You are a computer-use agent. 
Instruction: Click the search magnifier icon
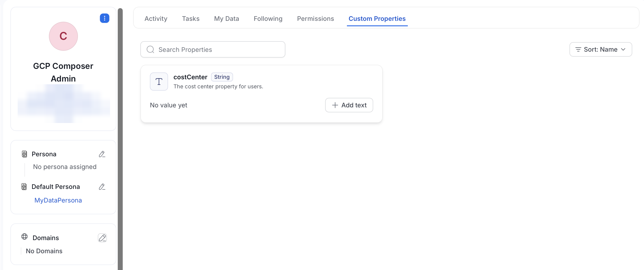pos(150,50)
